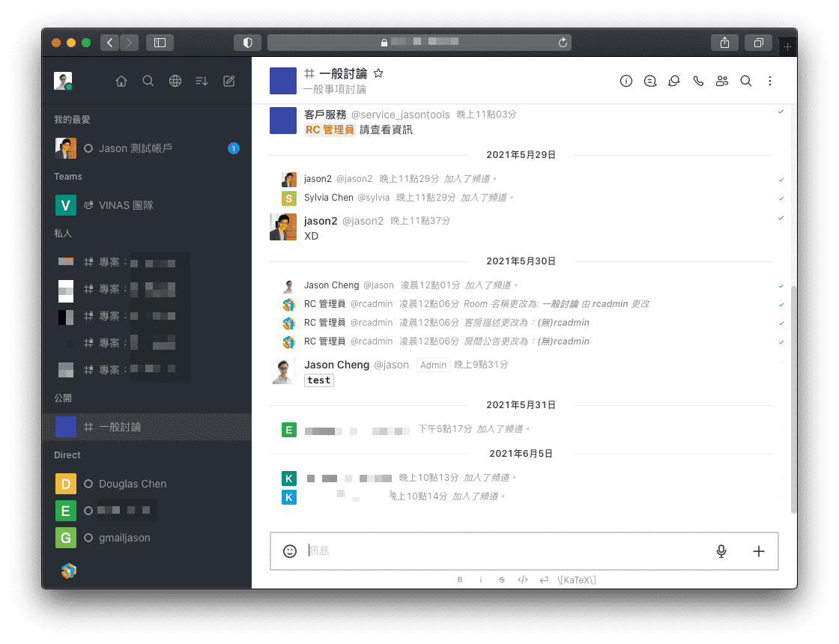Viewport: 839px width, 644px height.
Task: Open gmailjason direct message
Action: [147, 538]
